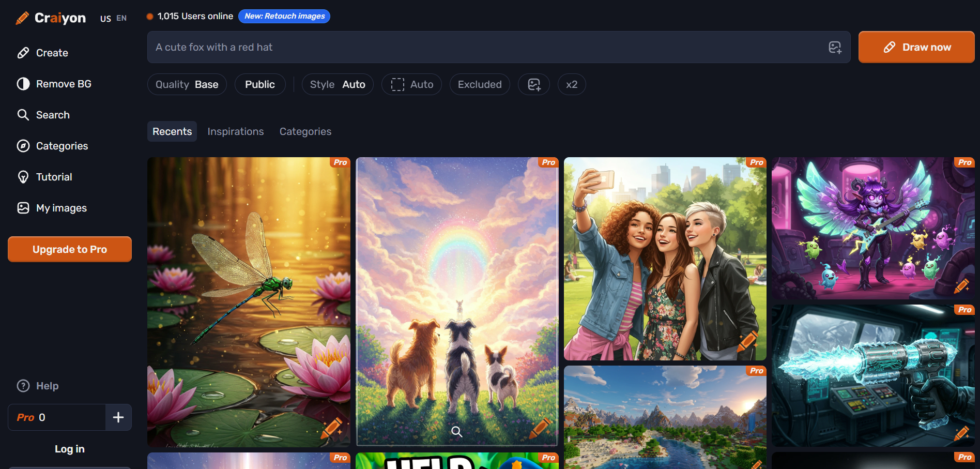Click the Search magnifier icon in sidebar

pyautogui.click(x=23, y=115)
